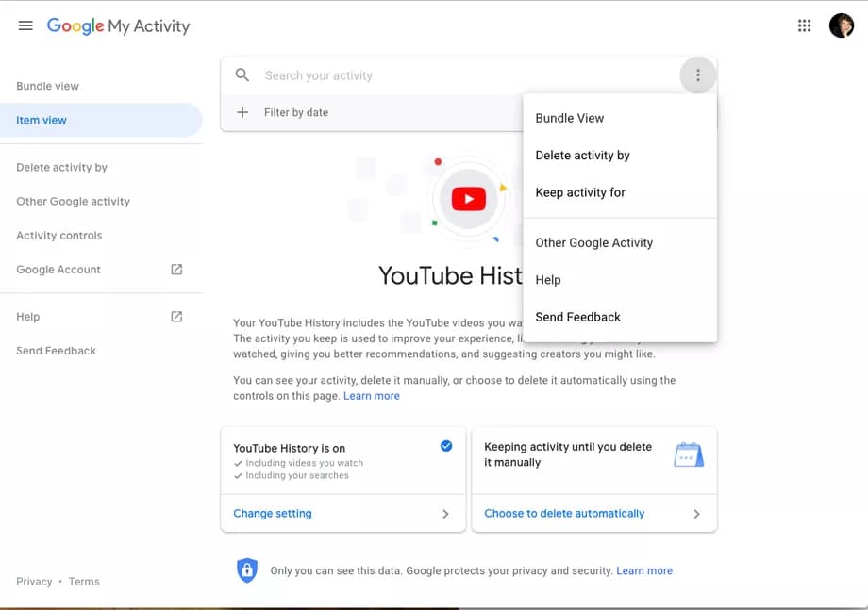Open the hamburger main menu
Viewport: 868px width, 610px height.
point(25,25)
